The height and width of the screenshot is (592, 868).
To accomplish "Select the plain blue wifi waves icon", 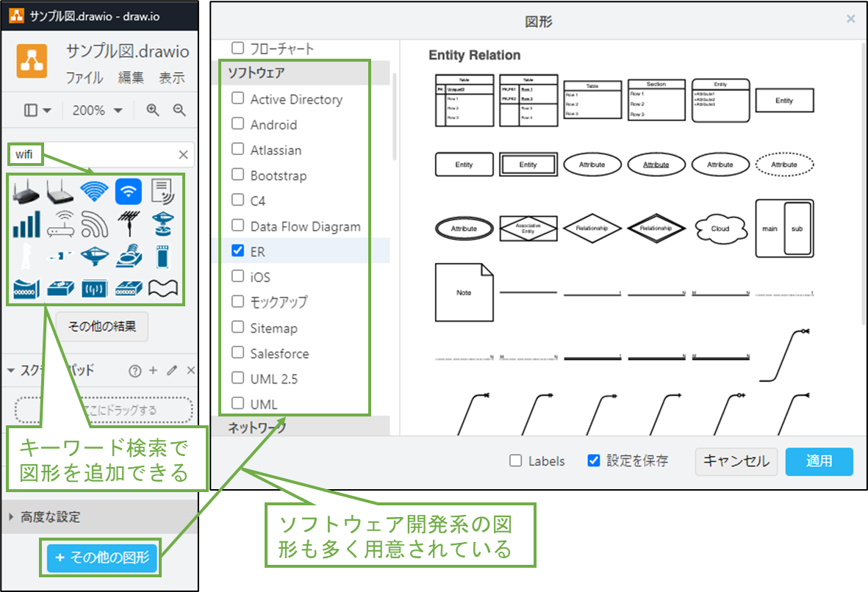I will (94, 192).
